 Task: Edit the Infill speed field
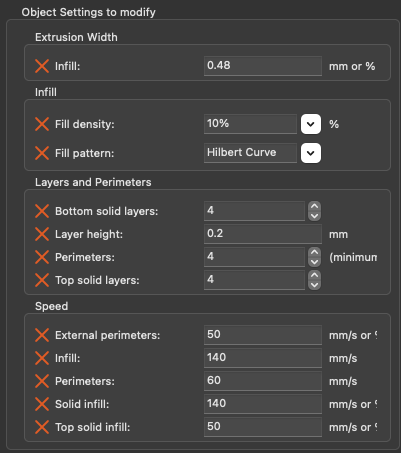click(x=263, y=358)
